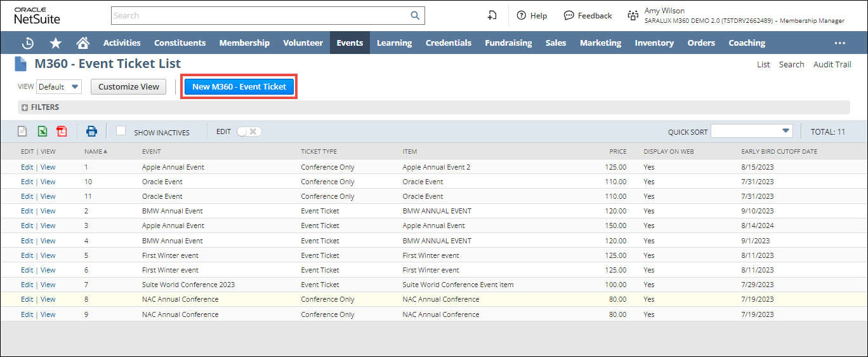Open the Recent Records clock icon
Screen dimensions: 868x357
[x=28, y=43]
